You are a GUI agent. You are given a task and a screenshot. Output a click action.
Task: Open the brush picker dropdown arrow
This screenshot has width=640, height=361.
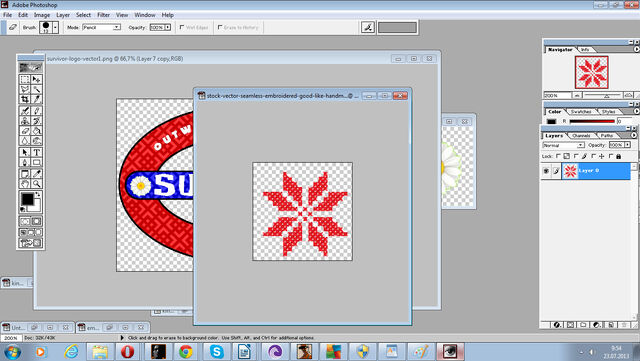point(55,27)
